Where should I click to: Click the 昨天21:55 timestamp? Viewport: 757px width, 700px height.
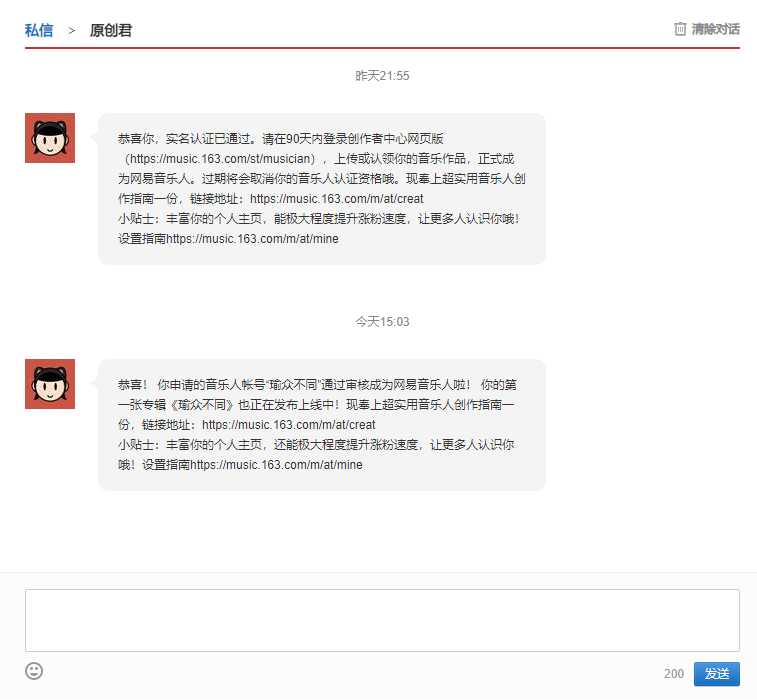[x=382, y=76]
